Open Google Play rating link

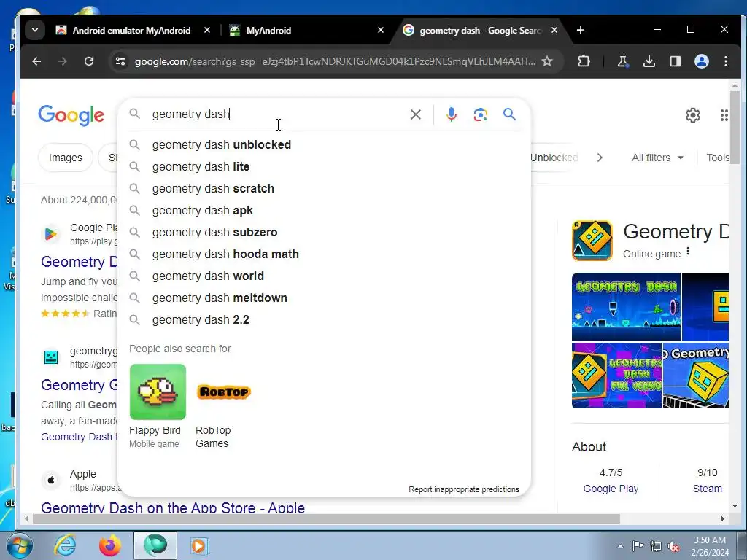coord(611,489)
